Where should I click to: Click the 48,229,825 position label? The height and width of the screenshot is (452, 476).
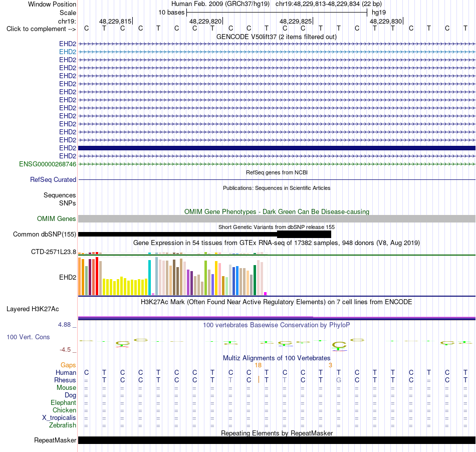coord(296,21)
